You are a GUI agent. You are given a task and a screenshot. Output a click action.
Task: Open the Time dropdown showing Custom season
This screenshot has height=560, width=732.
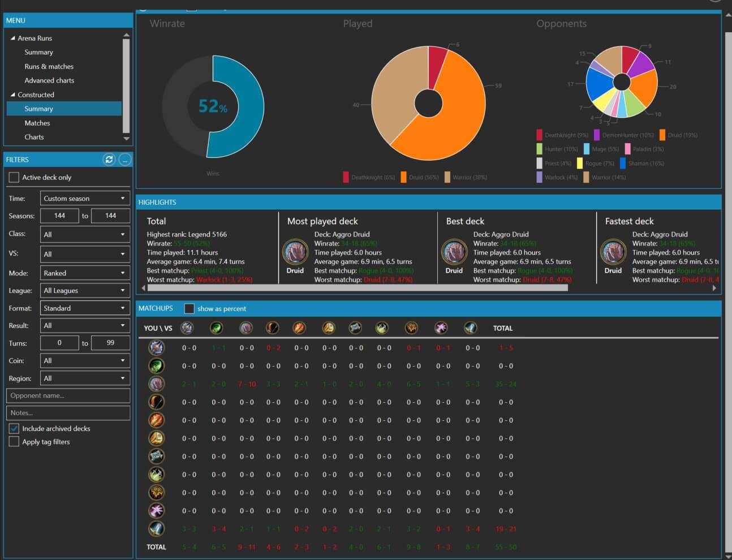click(x=85, y=199)
